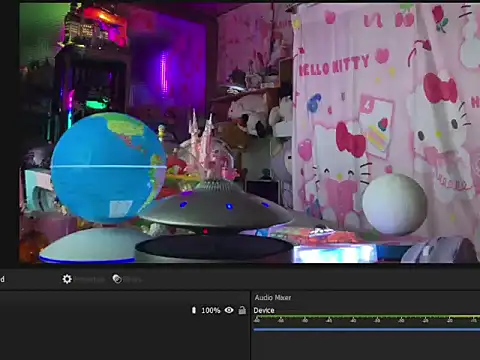Click the camera preview canvas
The width and height of the screenshot is (480, 360).
click(249, 133)
